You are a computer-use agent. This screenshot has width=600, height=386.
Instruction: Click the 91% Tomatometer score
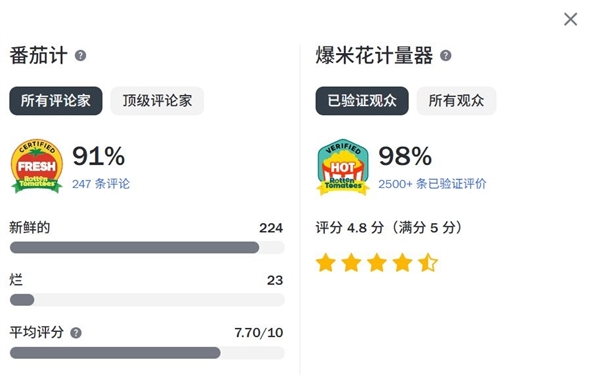99,156
